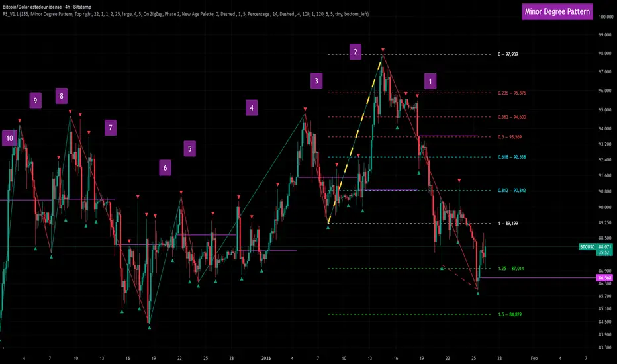
Task: Click 85,100 on the price axis
Action: coord(606,309)
